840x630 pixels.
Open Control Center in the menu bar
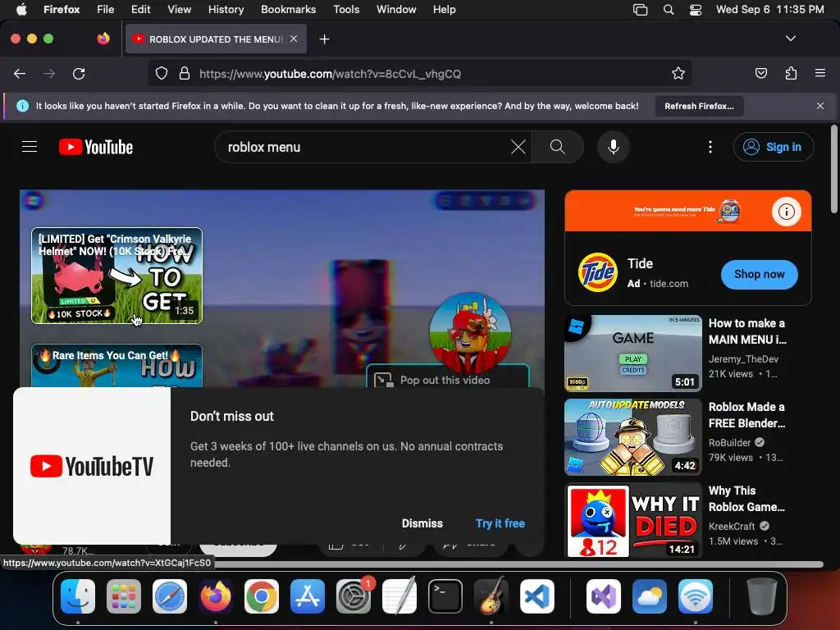(696, 9)
